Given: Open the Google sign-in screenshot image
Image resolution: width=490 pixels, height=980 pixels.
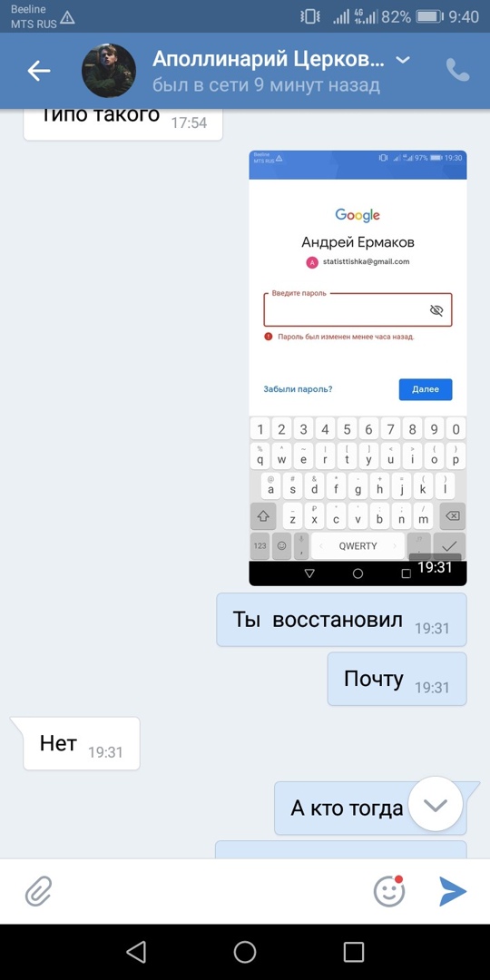Looking at the screenshot, I should click(x=358, y=367).
